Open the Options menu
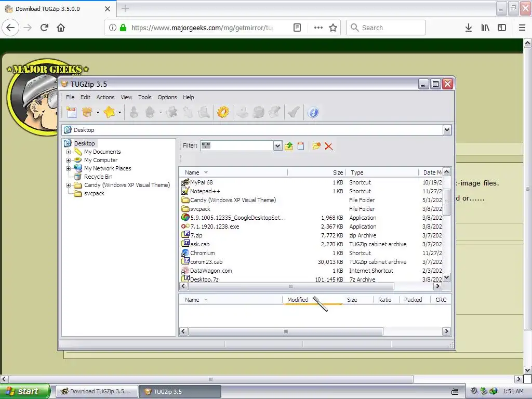Image resolution: width=532 pixels, height=399 pixels. click(167, 97)
